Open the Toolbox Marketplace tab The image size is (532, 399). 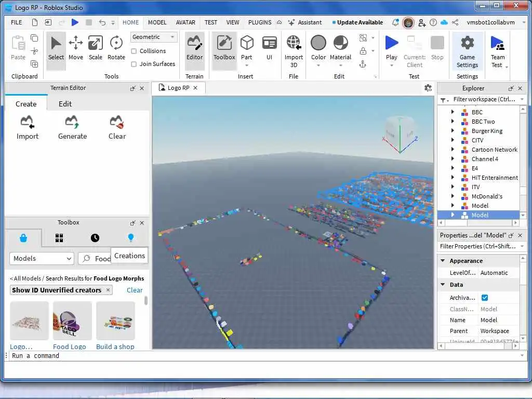(x=23, y=238)
